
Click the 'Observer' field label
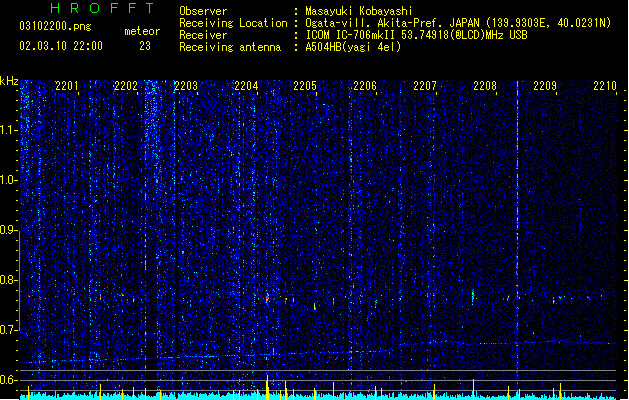click(x=203, y=11)
